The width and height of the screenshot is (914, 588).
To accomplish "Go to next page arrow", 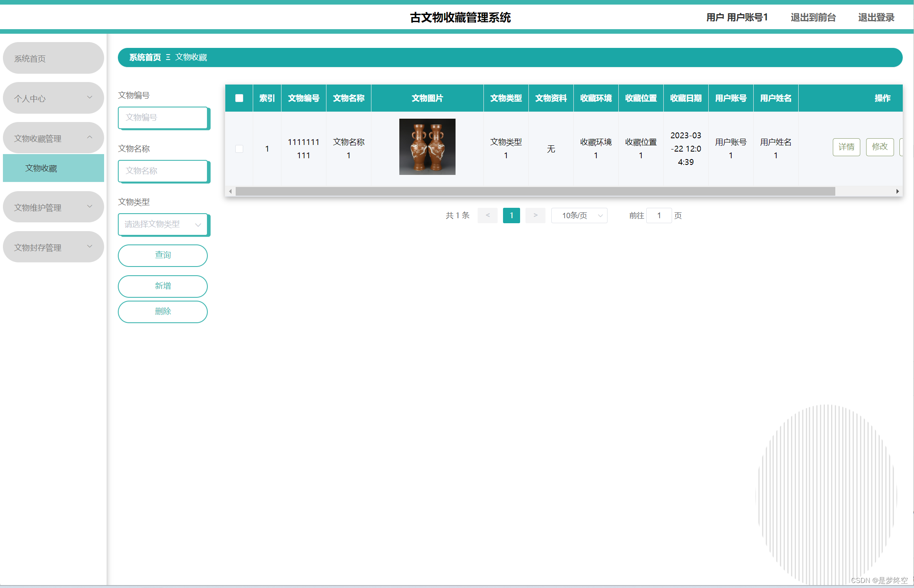I will 535,215.
